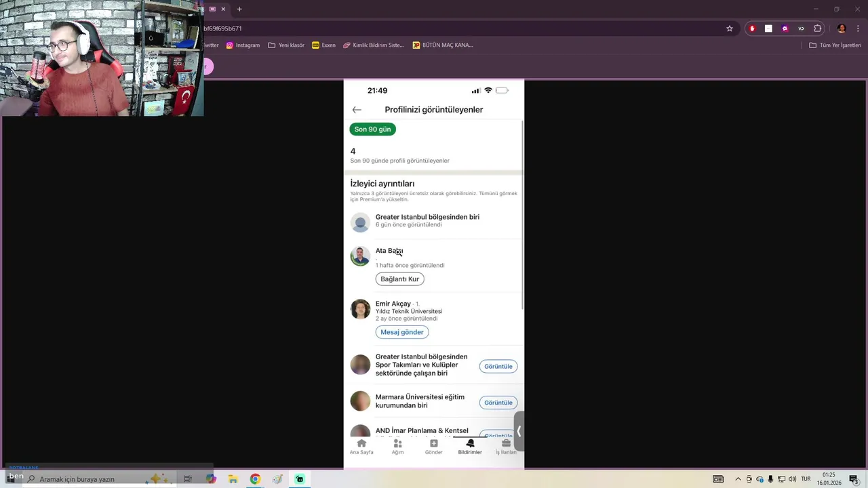The height and width of the screenshot is (488, 868).
Task: Open the Bildirimler notifications tab
Action: (x=470, y=447)
